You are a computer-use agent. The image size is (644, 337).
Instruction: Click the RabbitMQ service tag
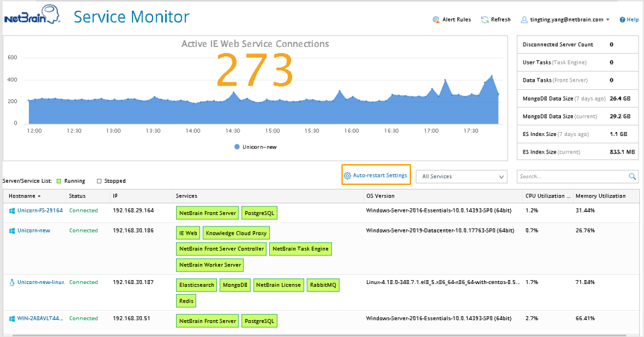[x=323, y=285]
